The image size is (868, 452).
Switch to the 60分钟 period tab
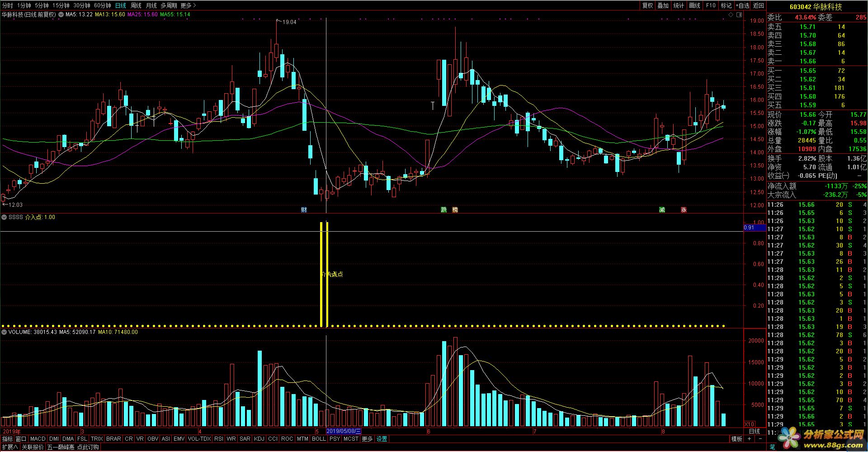coord(103,5)
